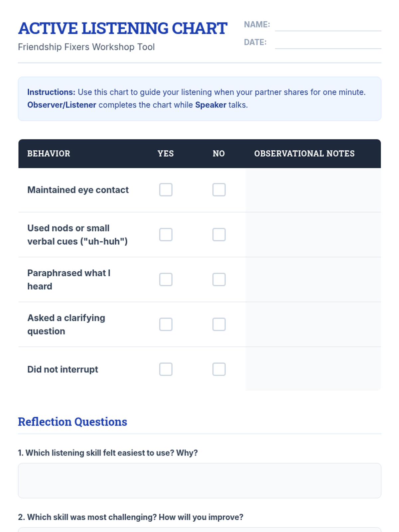
Task: Check YES for Did not interrupt
Action: coord(166,369)
